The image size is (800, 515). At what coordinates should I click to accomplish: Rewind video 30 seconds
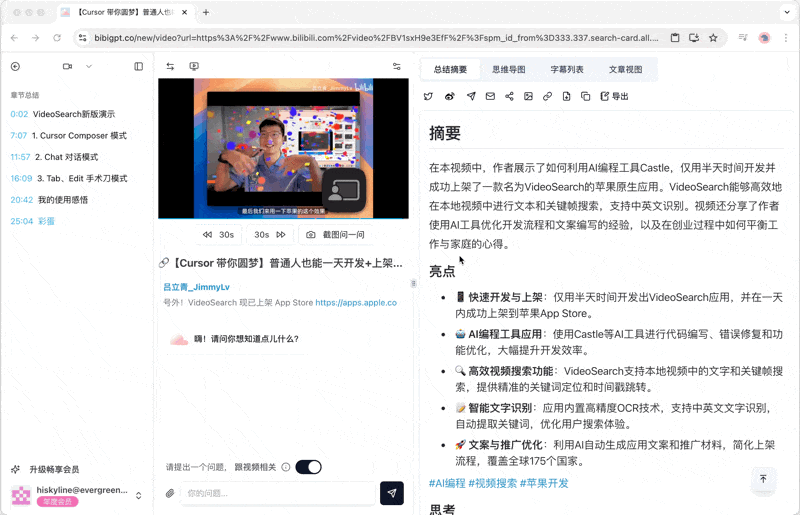coord(218,235)
